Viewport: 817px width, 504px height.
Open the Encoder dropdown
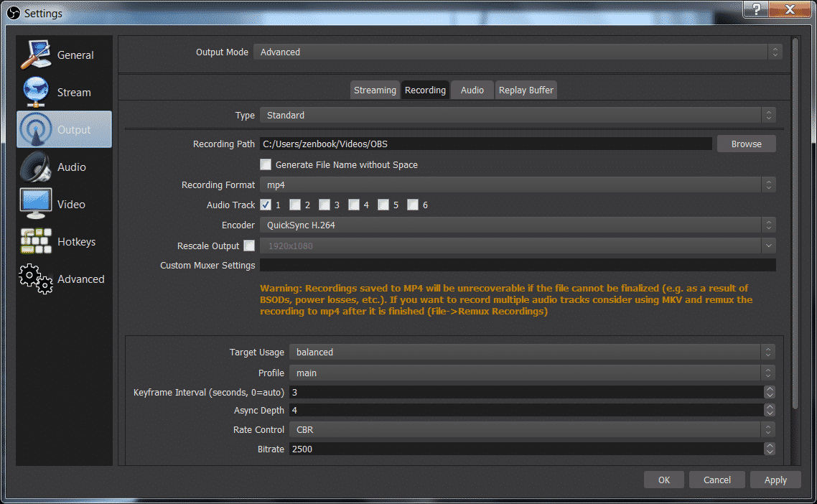(x=768, y=225)
